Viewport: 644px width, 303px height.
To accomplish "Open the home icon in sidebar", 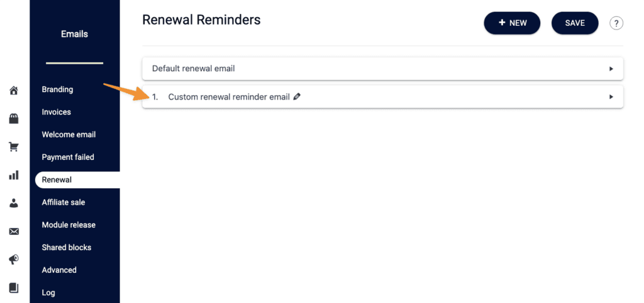I will click(14, 91).
